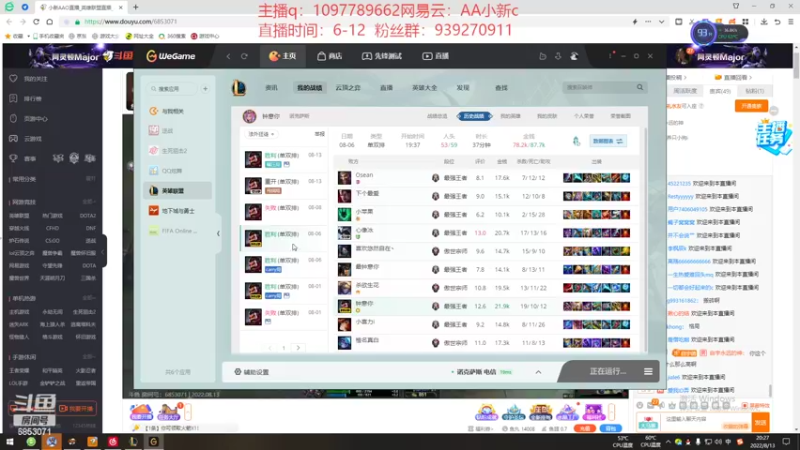Image resolution: width=800 pixels, height=450 pixels.
Task: Click the add application plus button
Action: click(x=205, y=89)
